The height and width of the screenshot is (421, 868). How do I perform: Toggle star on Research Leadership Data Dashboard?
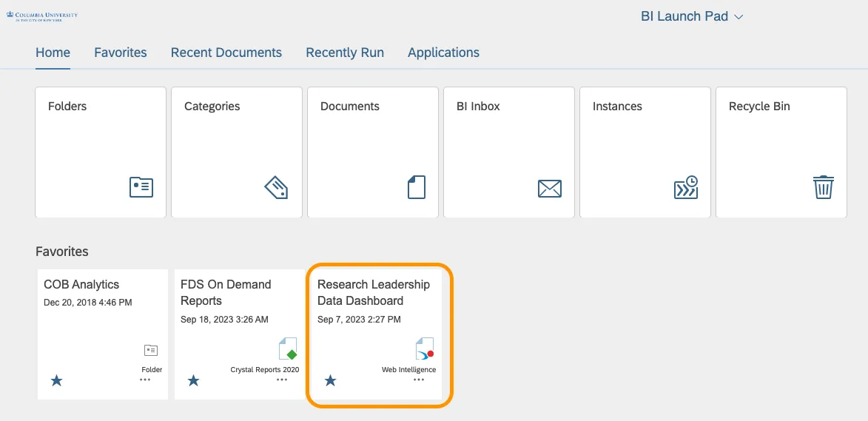pos(330,380)
